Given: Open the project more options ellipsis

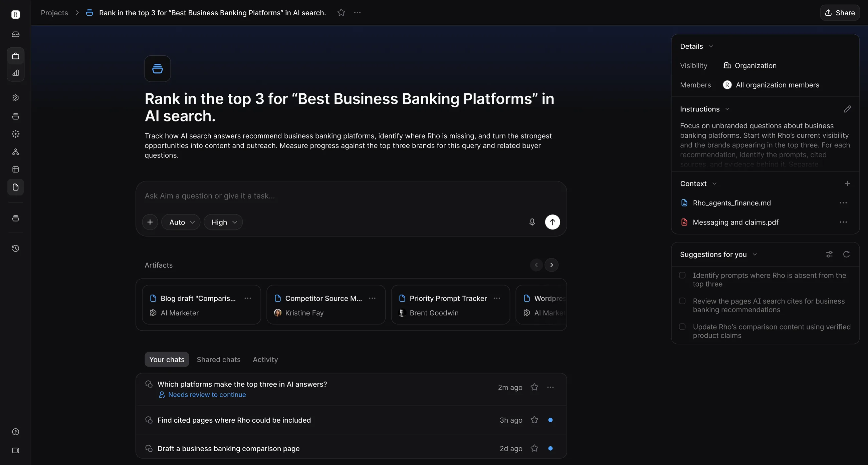Looking at the screenshot, I should point(357,12).
